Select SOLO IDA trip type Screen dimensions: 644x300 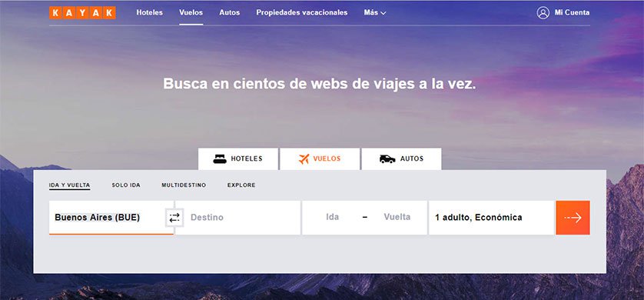pos(126,185)
